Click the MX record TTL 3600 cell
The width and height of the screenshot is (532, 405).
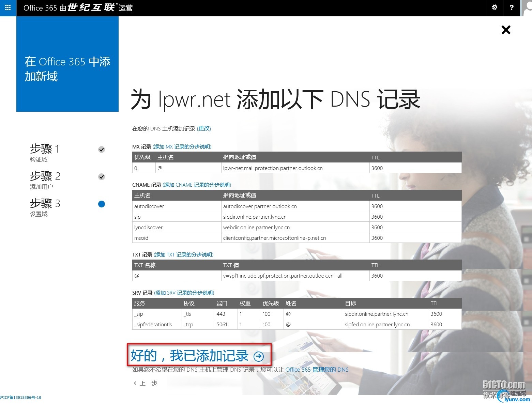(415, 168)
